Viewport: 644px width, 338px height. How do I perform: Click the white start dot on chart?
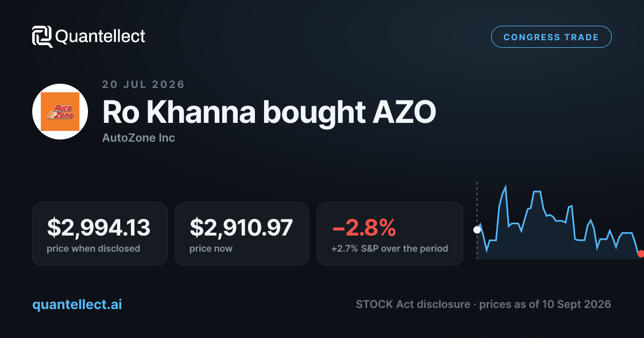(477, 230)
